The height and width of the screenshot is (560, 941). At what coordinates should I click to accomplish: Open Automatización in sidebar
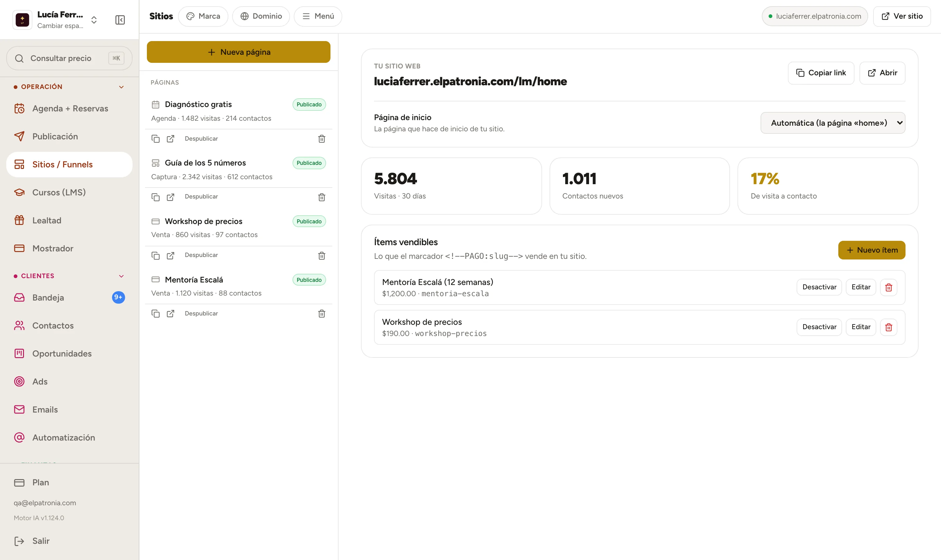[x=69, y=437]
